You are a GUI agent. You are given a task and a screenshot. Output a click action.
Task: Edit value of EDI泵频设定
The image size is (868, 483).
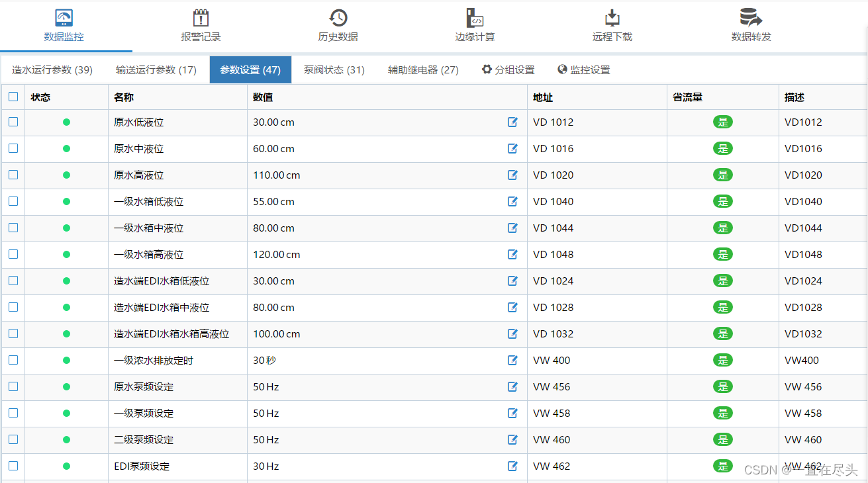512,466
